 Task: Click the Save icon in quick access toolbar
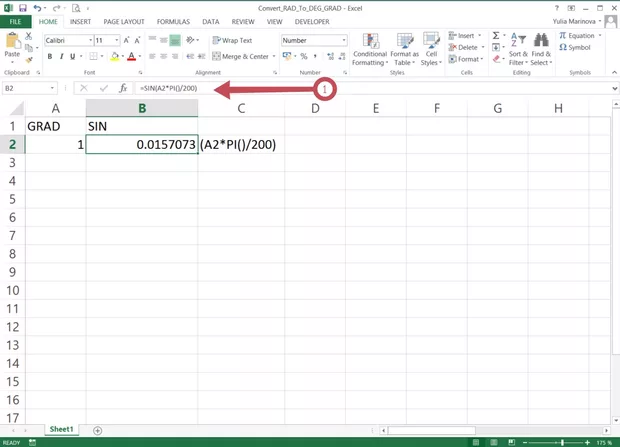[22, 7]
